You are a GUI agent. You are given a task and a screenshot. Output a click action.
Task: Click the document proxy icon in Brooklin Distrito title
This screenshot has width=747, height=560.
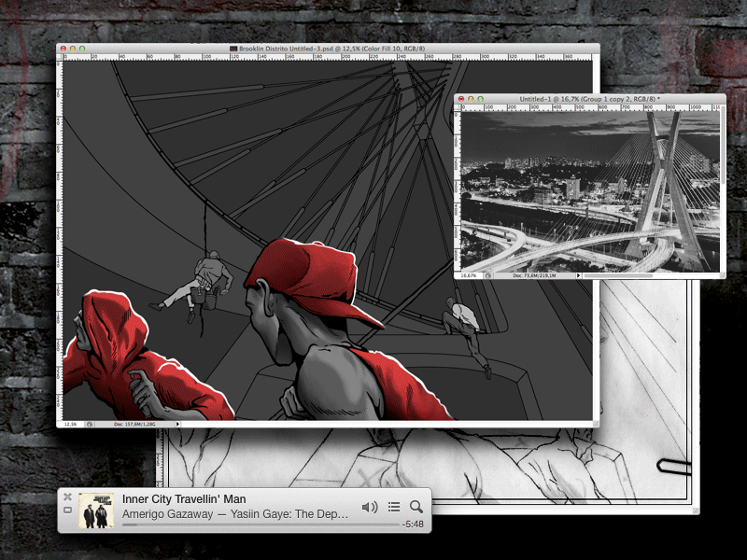pos(233,49)
